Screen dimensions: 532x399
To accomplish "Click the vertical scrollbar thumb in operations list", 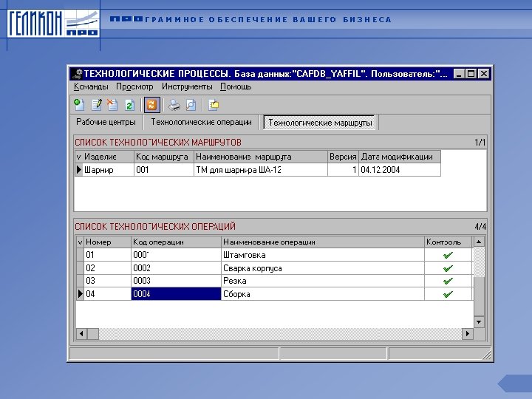I will 479,296.
